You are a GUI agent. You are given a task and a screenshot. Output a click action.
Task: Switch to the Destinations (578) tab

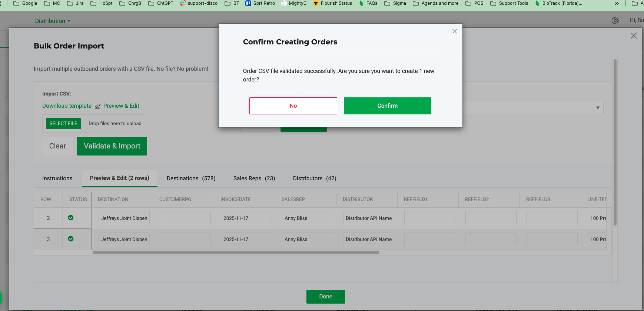coord(191,178)
